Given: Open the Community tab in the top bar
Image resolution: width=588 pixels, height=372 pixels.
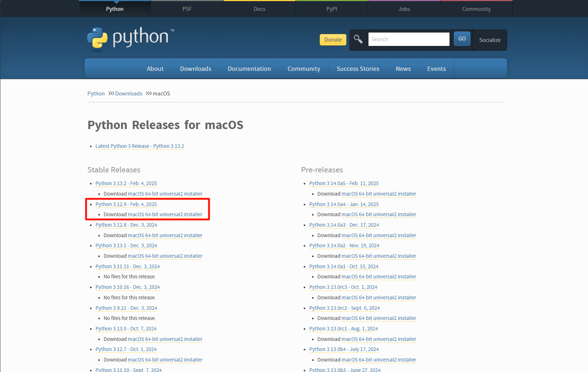Looking at the screenshot, I should click(x=476, y=9).
